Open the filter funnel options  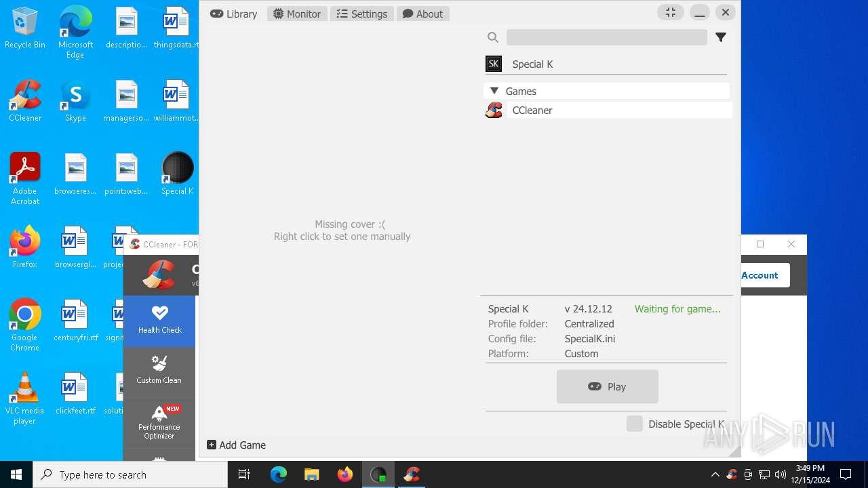[x=721, y=37]
